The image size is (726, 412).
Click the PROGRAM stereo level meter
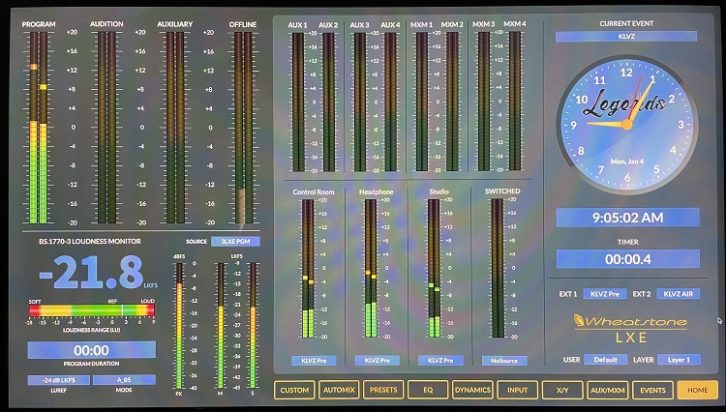[x=38, y=127]
